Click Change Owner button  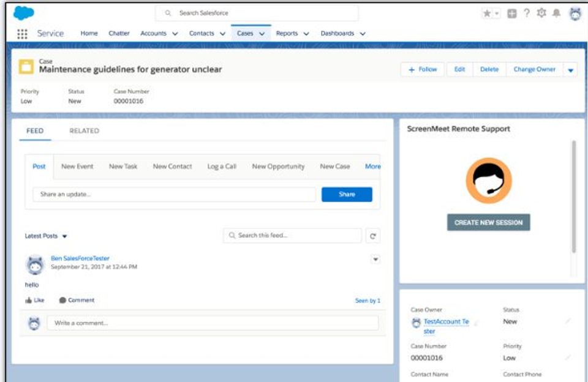[534, 69]
